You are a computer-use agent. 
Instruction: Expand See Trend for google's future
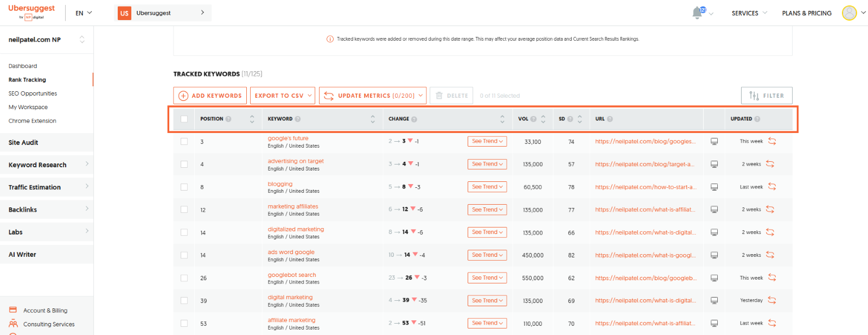487,141
